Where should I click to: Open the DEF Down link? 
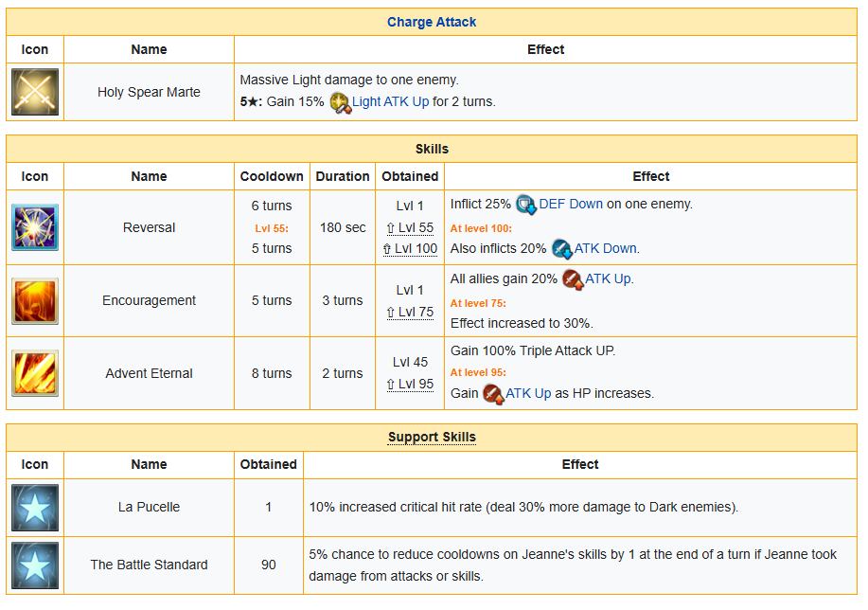click(x=571, y=204)
